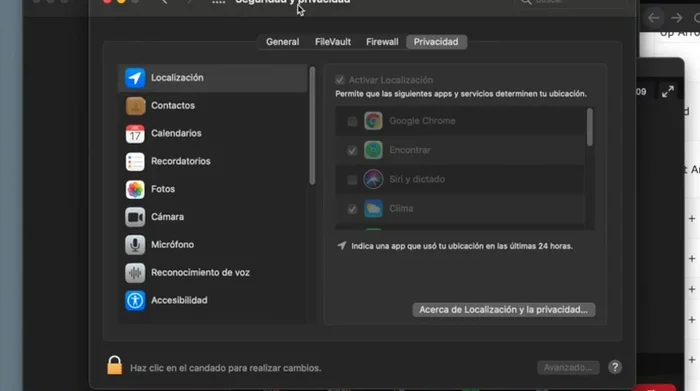The width and height of the screenshot is (700, 391).
Task: Open the Firewall tab
Action: (382, 42)
